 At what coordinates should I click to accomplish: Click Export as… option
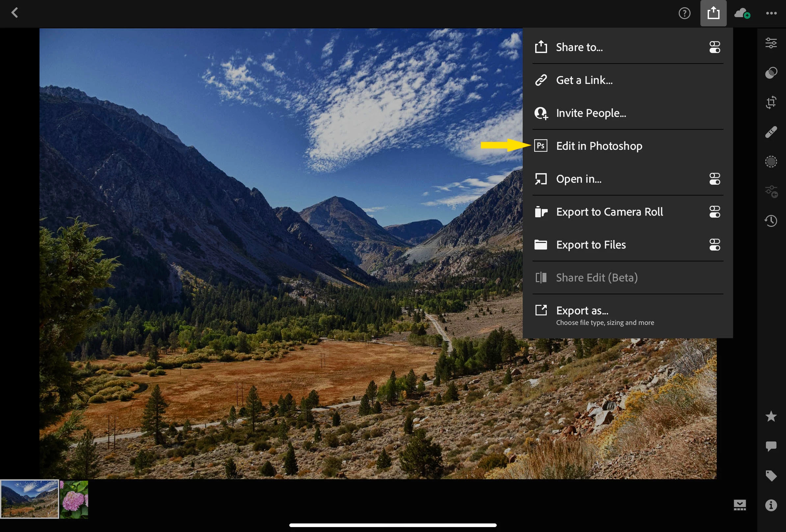point(582,310)
